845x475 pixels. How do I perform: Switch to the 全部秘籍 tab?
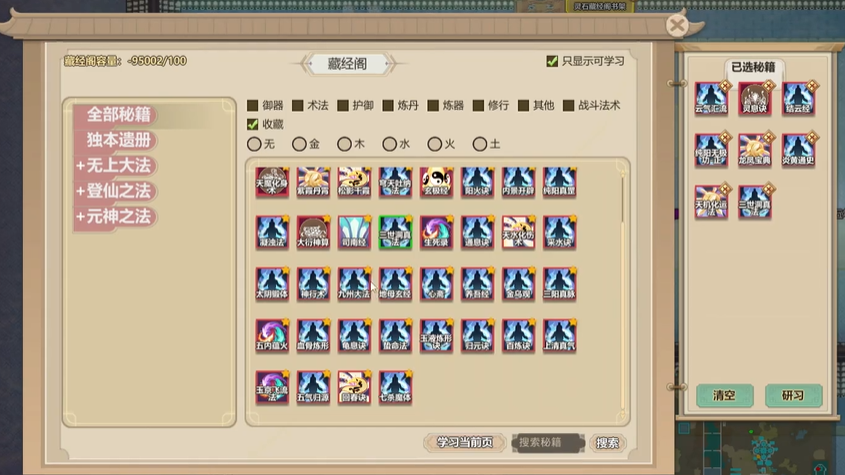click(x=119, y=114)
